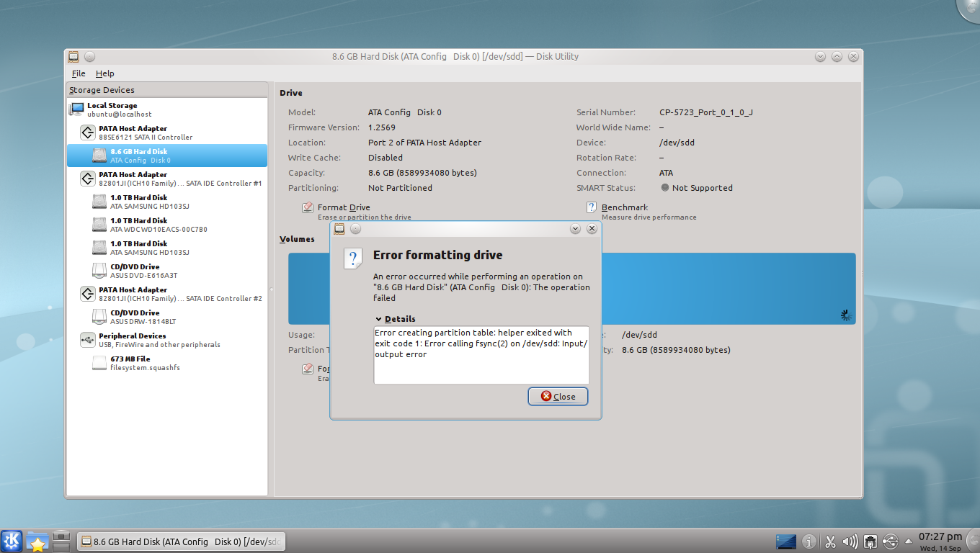Click the blue desktop preview tray icon
980x553 pixels.
pos(786,541)
